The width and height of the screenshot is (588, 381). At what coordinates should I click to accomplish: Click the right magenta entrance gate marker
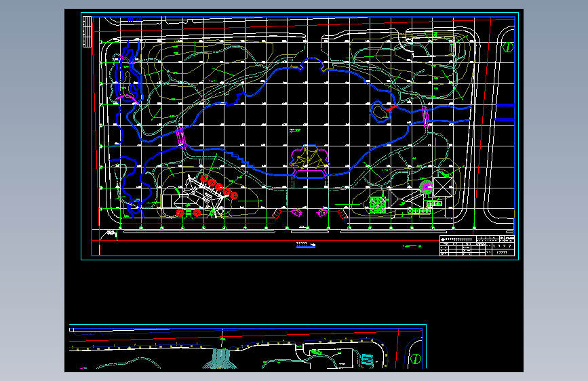click(x=323, y=213)
